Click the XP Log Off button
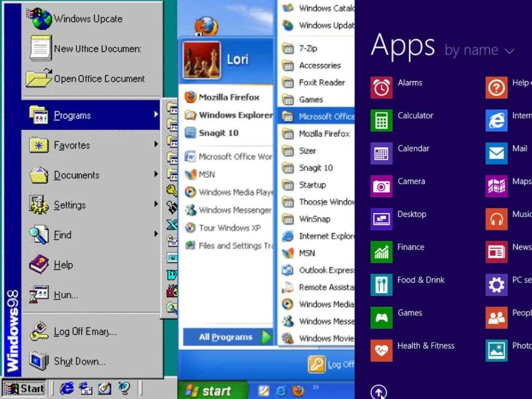The width and height of the screenshot is (532, 399). click(331, 365)
